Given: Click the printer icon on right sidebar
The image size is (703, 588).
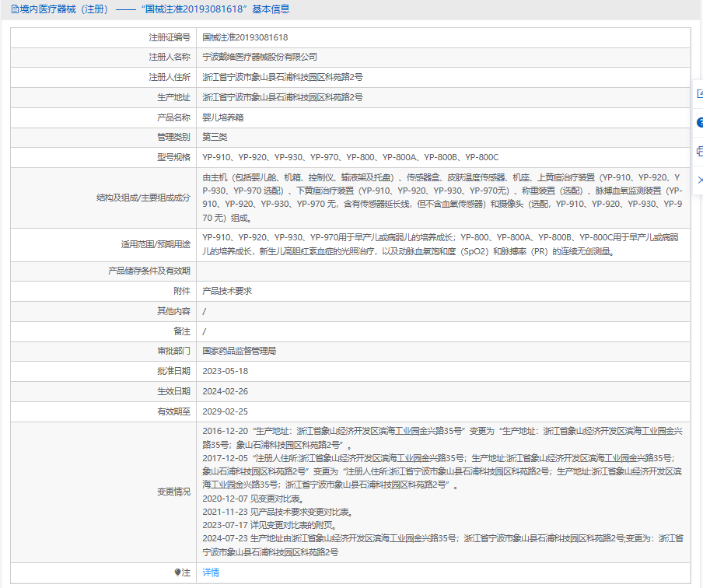Looking at the screenshot, I should (x=699, y=151).
